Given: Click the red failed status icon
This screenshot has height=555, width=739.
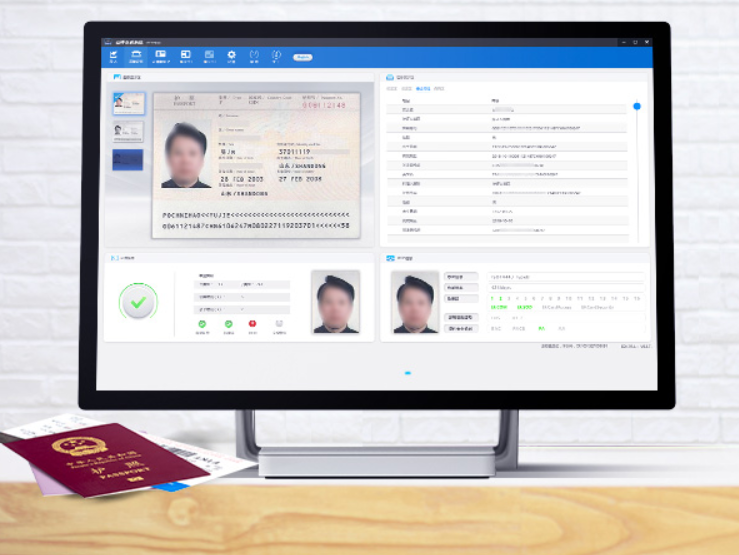Looking at the screenshot, I should 252,324.
